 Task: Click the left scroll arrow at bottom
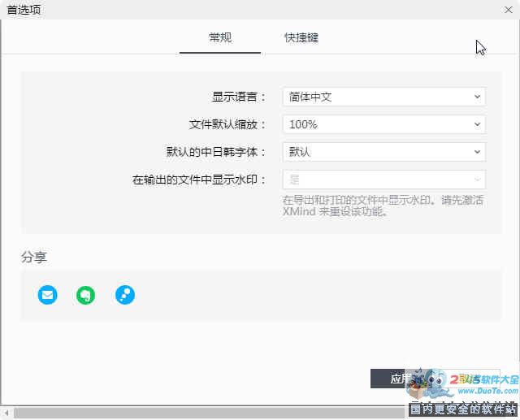[x=6, y=413]
